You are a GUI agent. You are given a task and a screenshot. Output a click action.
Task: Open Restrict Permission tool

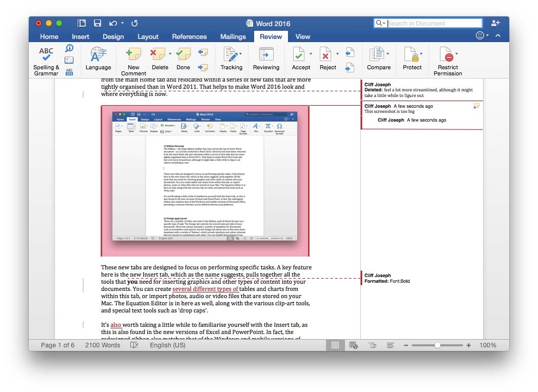[x=448, y=62]
